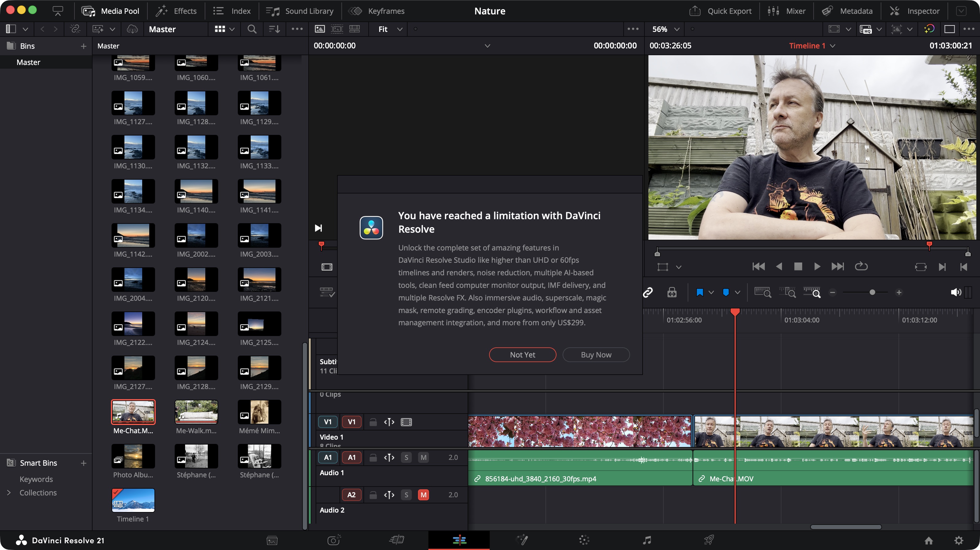The image size is (980, 550).
Task: Switch to the Color page icon
Action: (x=584, y=540)
